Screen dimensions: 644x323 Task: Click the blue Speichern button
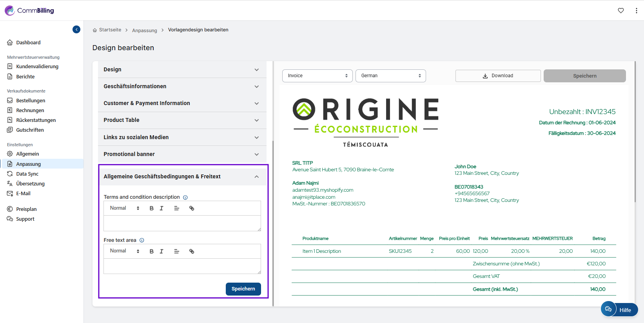coord(243,289)
